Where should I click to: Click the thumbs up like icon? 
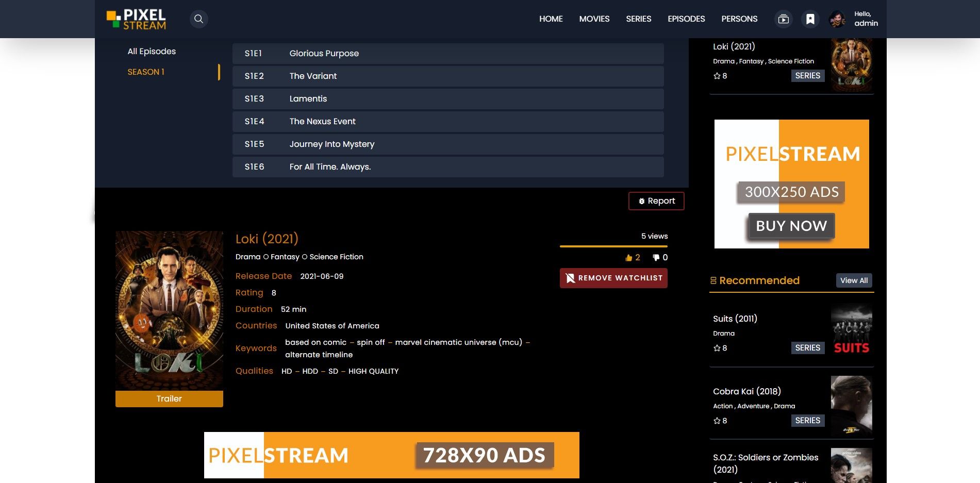pos(628,258)
